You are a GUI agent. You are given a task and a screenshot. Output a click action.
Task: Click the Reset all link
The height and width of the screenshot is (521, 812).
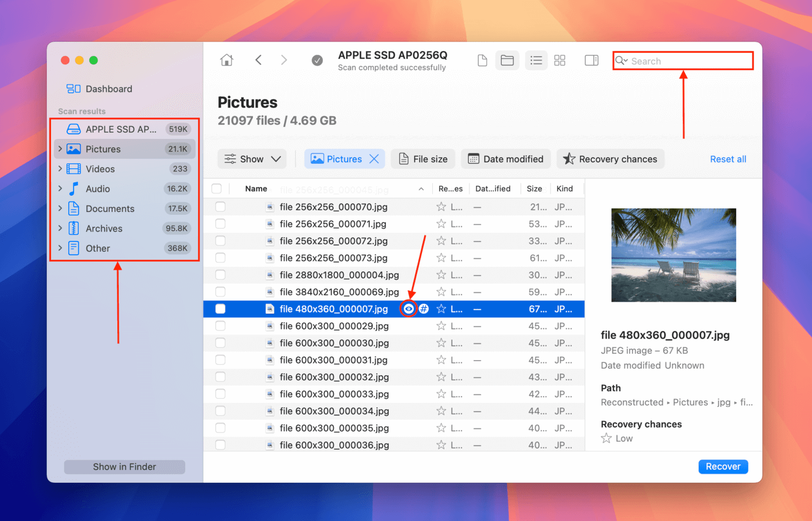728,159
